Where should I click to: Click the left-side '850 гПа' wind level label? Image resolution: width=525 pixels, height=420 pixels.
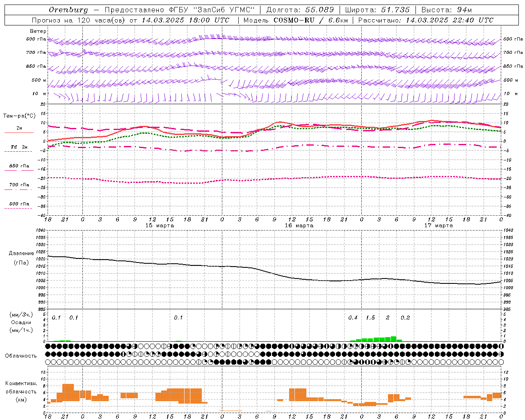click(x=36, y=66)
